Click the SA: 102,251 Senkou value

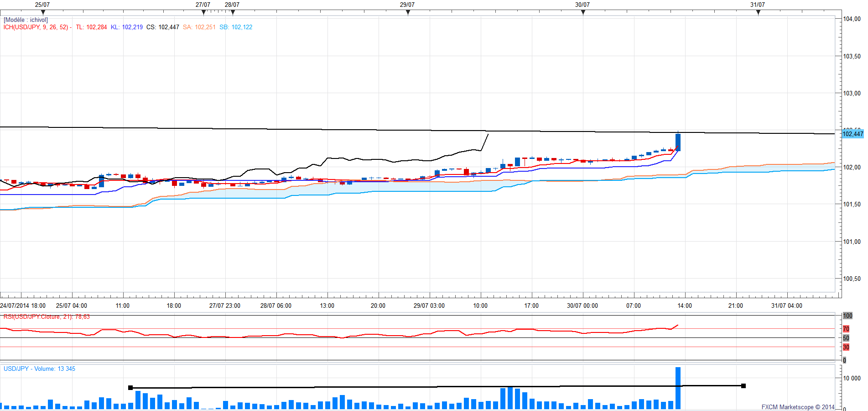199,27
